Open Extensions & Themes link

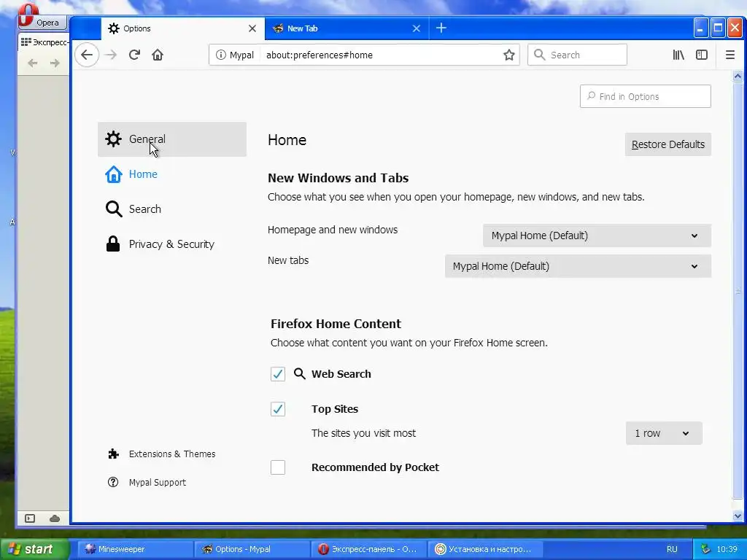[172, 454]
